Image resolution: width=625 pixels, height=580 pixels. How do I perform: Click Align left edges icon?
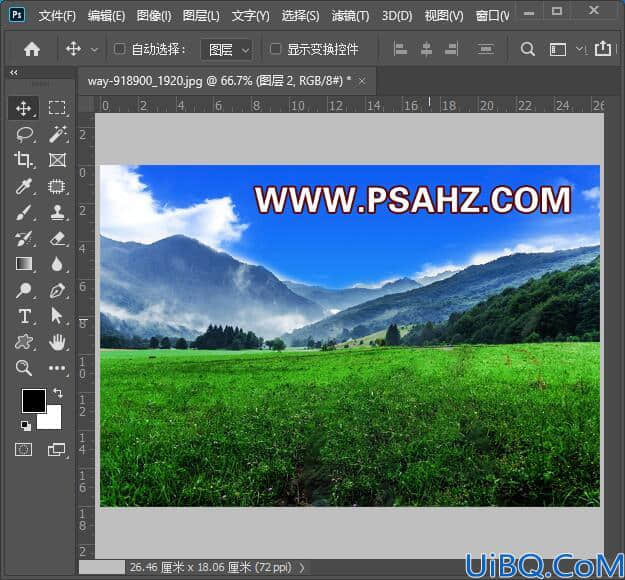click(x=400, y=49)
